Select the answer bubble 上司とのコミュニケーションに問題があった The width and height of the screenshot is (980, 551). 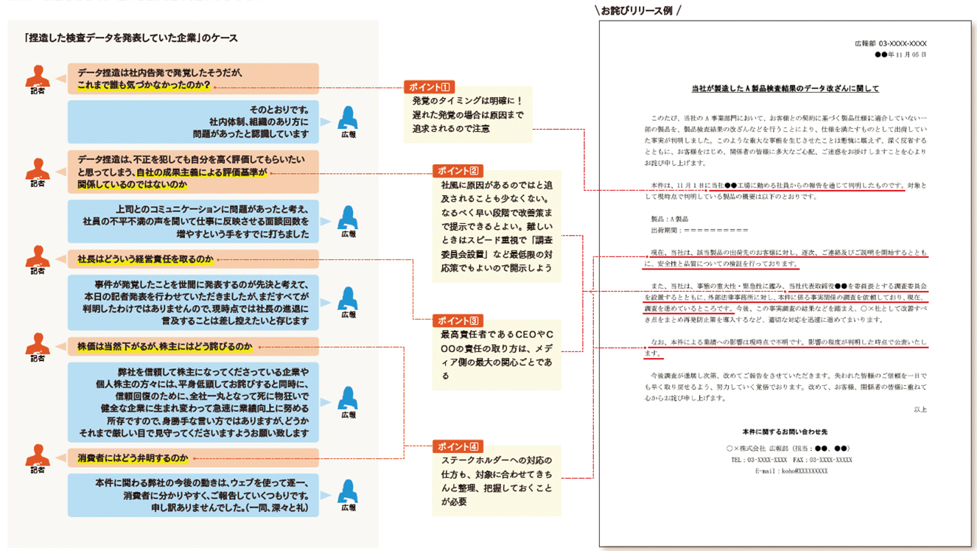point(193,221)
